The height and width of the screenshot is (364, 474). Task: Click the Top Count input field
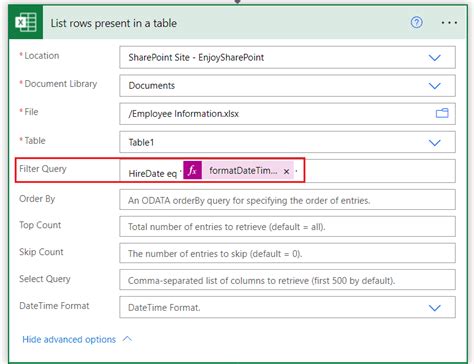[287, 226]
